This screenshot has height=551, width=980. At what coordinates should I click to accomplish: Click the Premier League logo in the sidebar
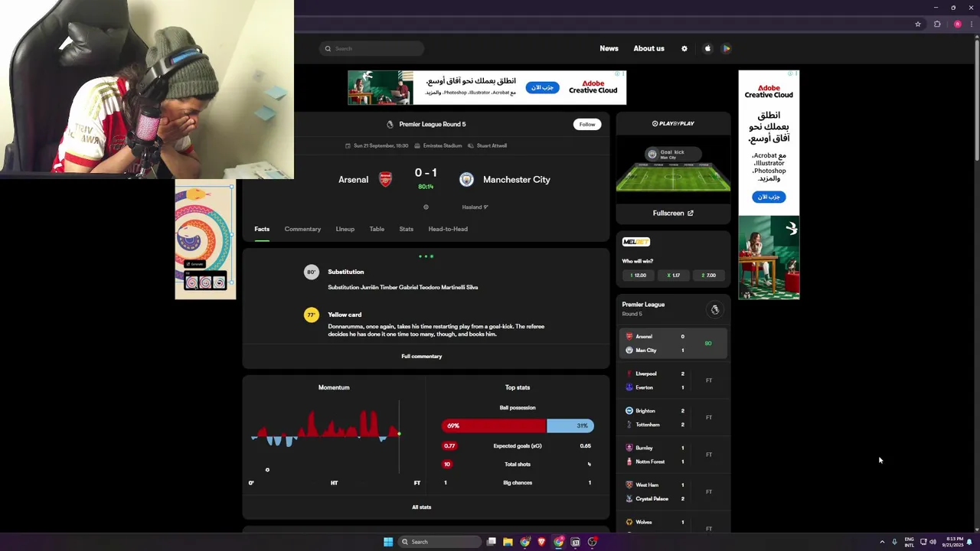click(714, 310)
